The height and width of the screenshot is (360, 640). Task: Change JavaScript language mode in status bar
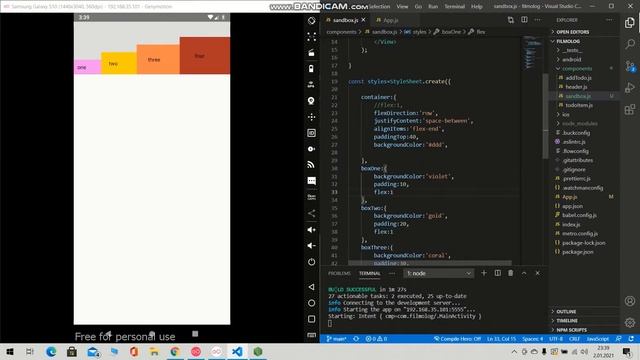[598, 339]
